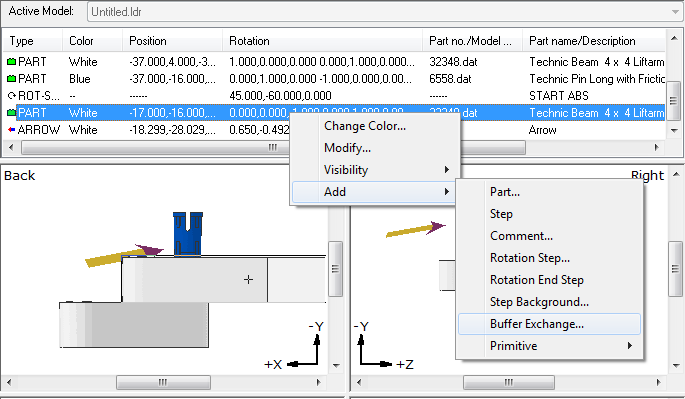
Task: Click the Back view horizontal scrollbar thumb
Action: point(163,382)
